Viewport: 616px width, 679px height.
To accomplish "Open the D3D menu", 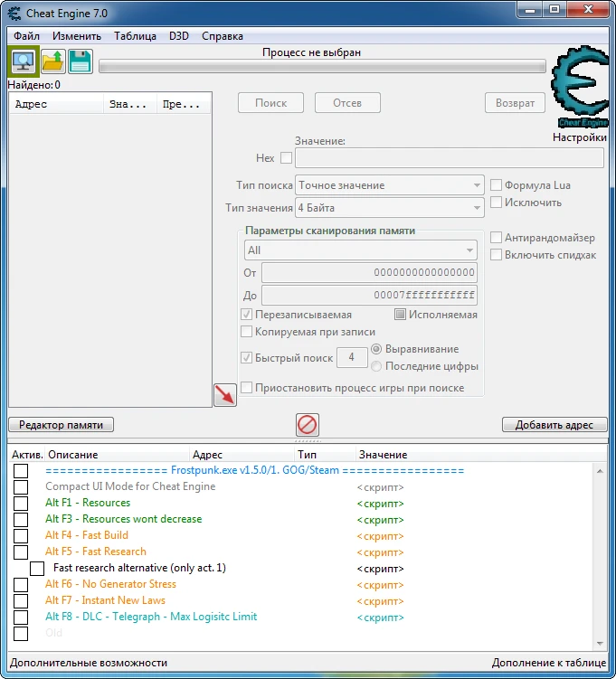I will pyautogui.click(x=179, y=36).
